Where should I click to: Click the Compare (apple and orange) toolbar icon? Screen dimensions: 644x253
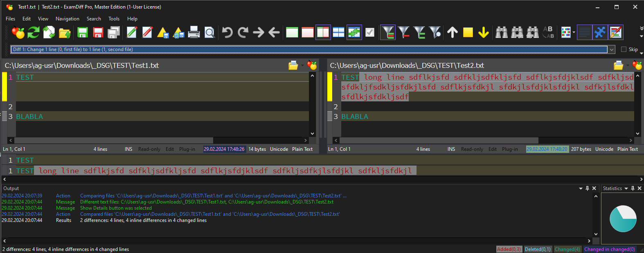18,32
